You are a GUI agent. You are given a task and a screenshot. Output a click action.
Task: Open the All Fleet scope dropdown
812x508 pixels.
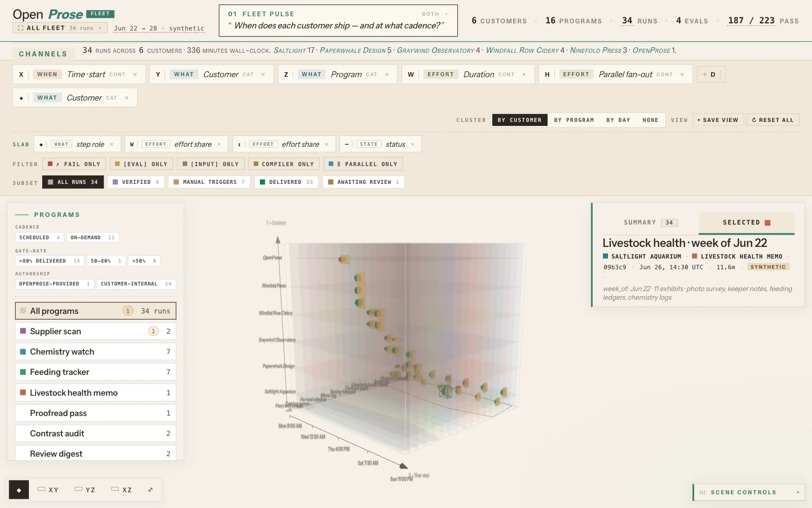pyautogui.click(x=60, y=28)
